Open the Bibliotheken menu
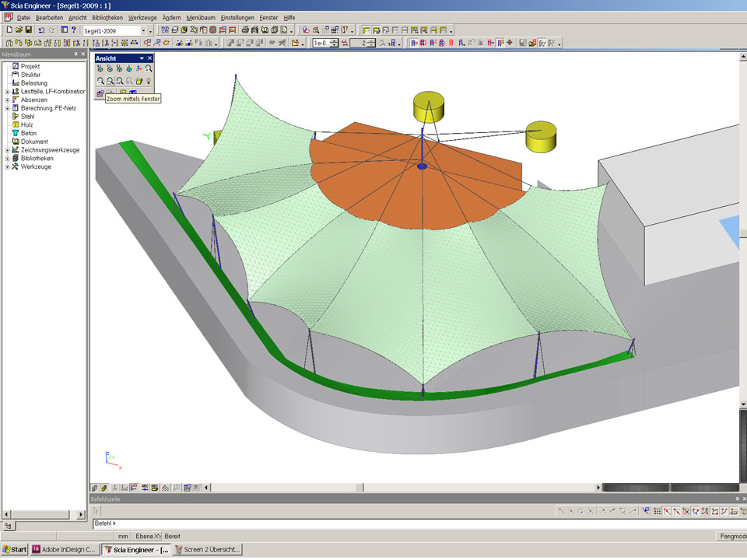 pyautogui.click(x=107, y=17)
